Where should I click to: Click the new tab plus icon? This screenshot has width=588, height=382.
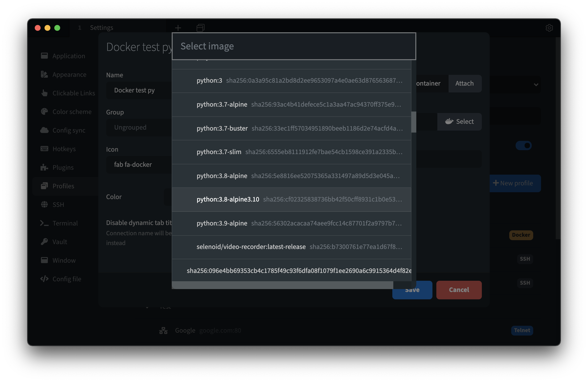[178, 28]
